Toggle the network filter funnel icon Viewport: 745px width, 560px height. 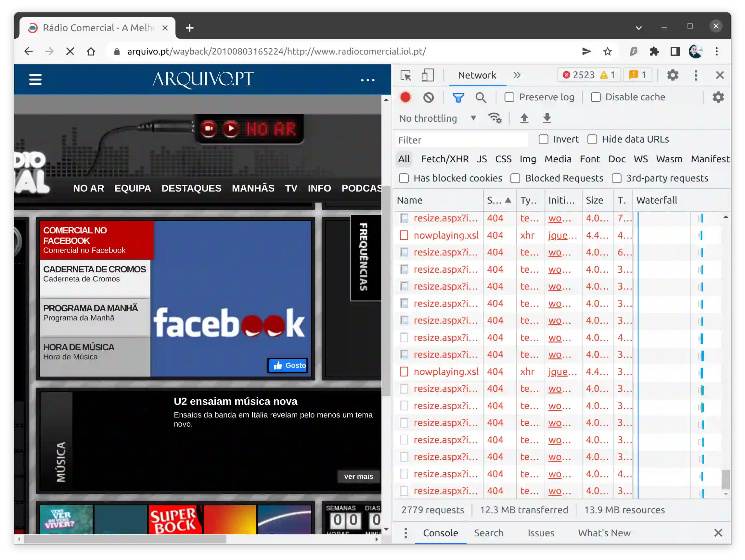(x=458, y=98)
